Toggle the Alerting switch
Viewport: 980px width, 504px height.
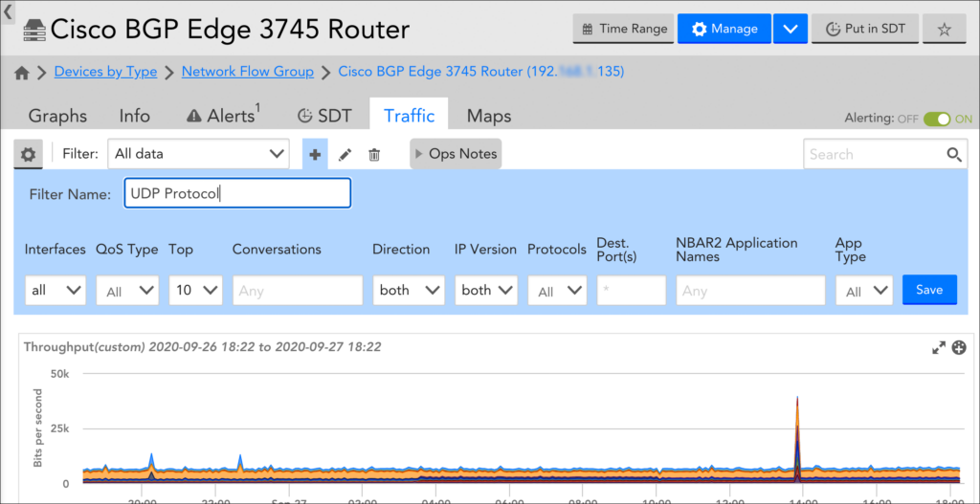(938, 119)
